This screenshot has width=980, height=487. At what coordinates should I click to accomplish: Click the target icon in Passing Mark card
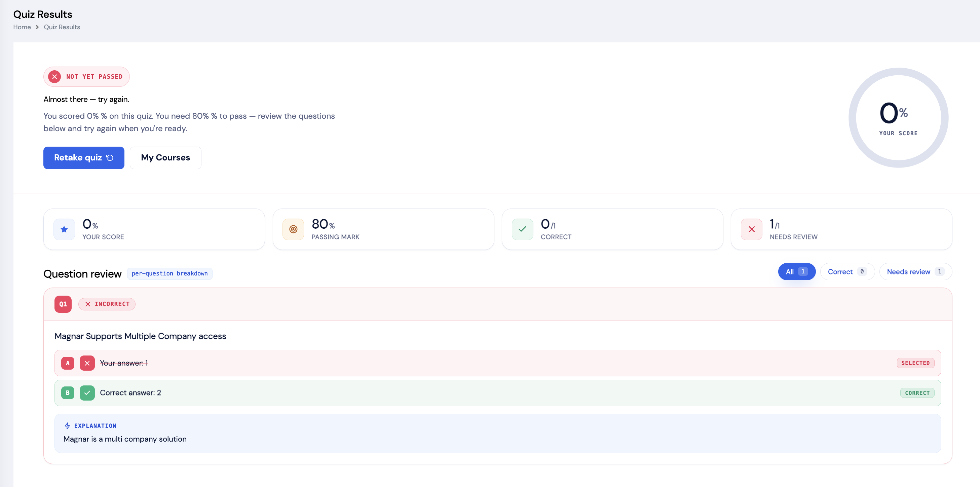(x=293, y=229)
